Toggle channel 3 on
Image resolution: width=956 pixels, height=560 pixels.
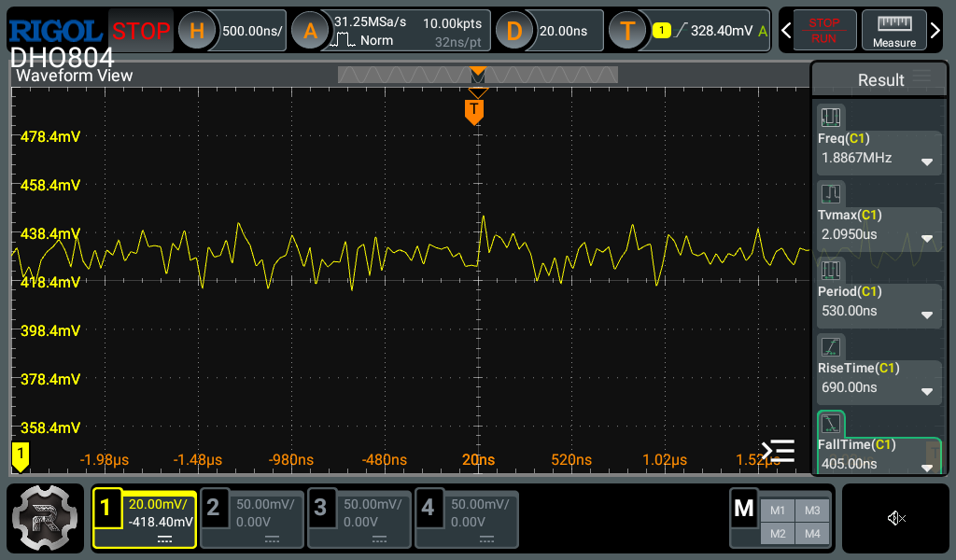tap(359, 518)
